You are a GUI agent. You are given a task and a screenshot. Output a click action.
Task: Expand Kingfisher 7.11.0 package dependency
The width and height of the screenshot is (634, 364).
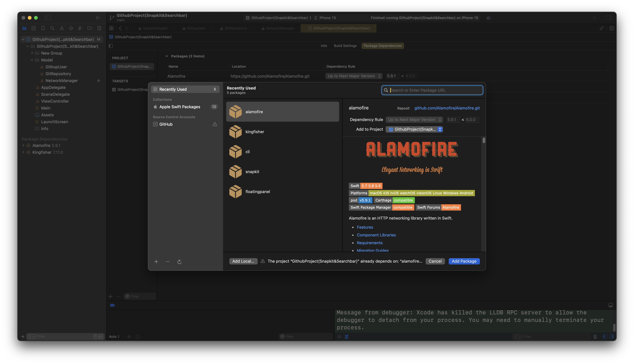[23, 152]
